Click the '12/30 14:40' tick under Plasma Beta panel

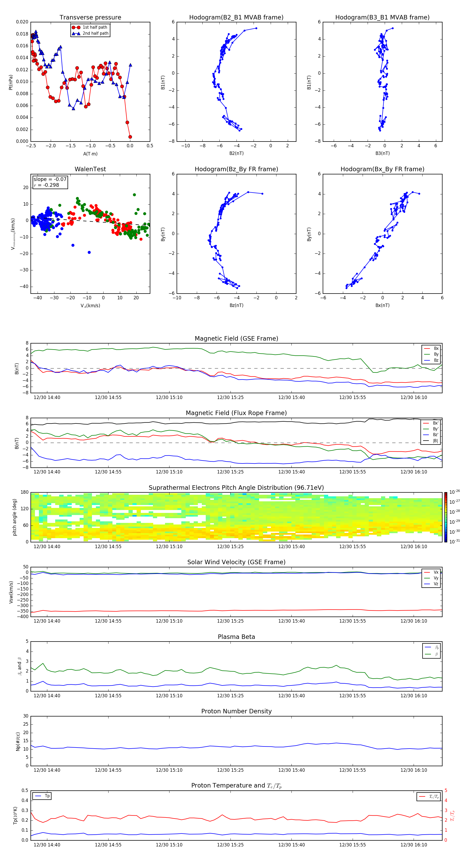pyautogui.click(x=47, y=695)
